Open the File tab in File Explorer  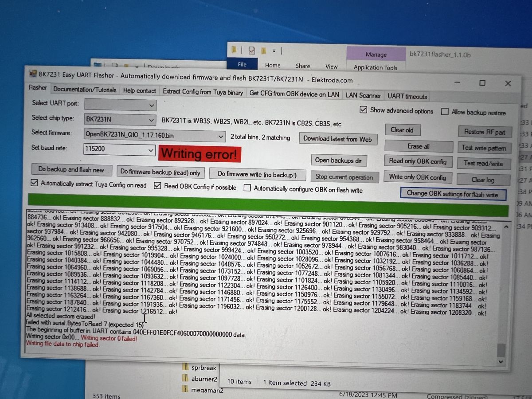click(x=242, y=64)
